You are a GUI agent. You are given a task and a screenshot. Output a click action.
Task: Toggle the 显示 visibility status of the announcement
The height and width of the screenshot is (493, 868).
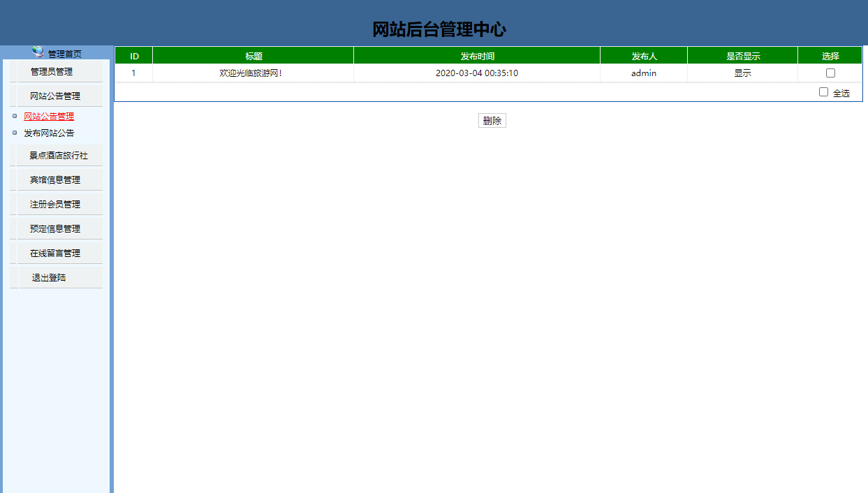(742, 72)
